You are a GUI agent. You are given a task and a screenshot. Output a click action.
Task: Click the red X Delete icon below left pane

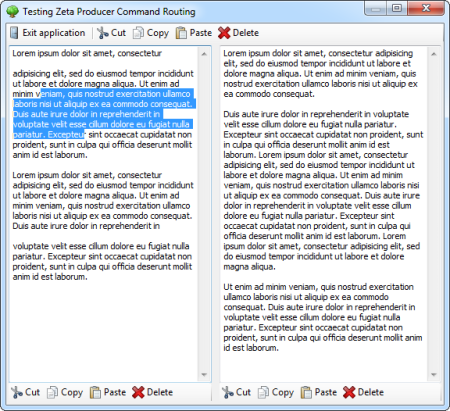tap(138, 392)
